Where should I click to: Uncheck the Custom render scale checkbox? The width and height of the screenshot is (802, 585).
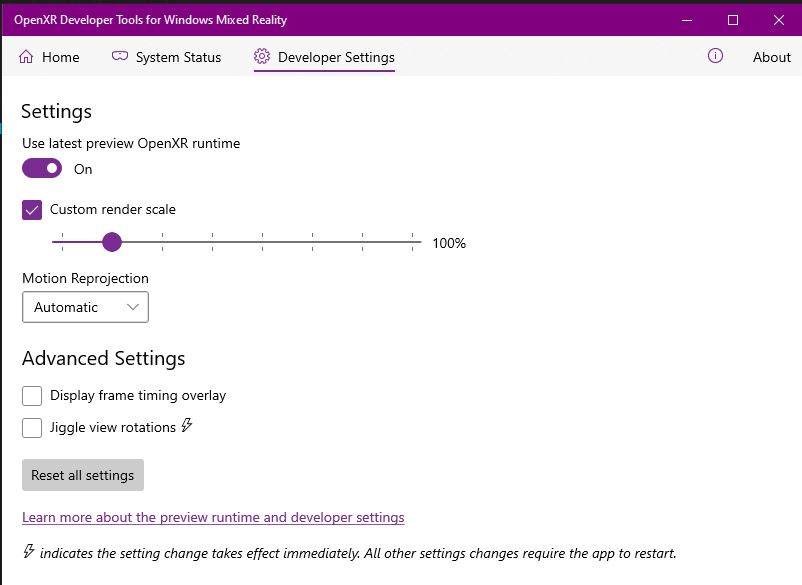click(x=32, y=210)
